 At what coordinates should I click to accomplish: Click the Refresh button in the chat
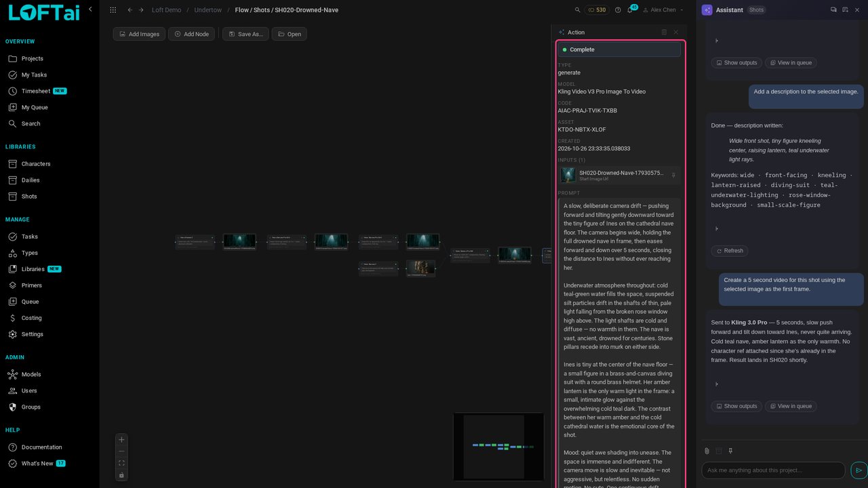coord(730,251)
